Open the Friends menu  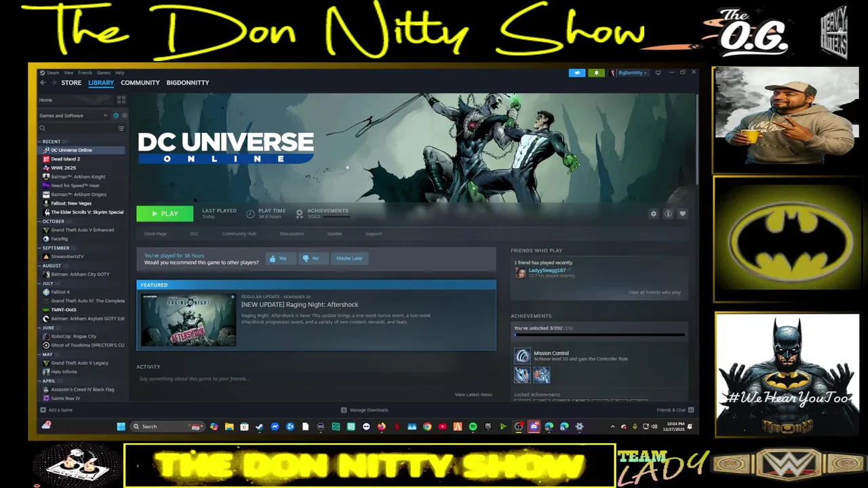click(85, 73)
